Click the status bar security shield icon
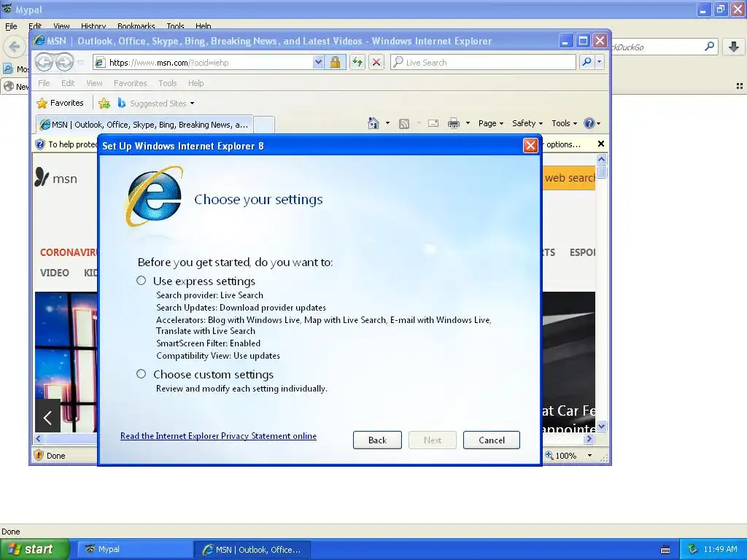The image size is (747, 560). [39, 455]
